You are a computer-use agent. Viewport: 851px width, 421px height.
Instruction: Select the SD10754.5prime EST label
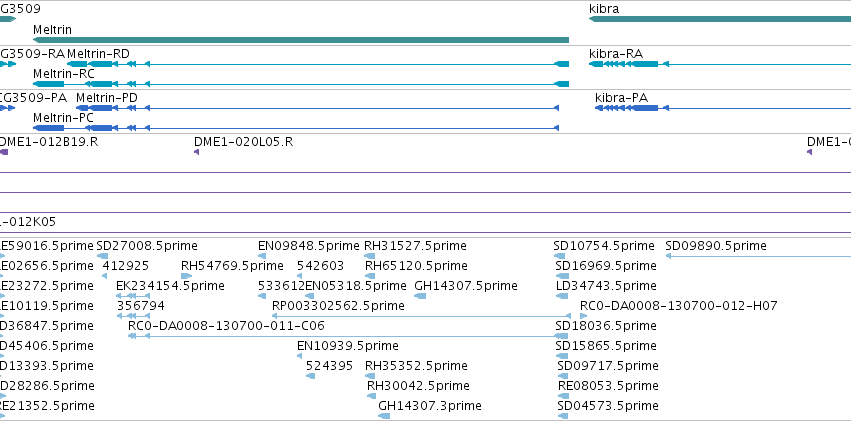(x=604, y=246)
